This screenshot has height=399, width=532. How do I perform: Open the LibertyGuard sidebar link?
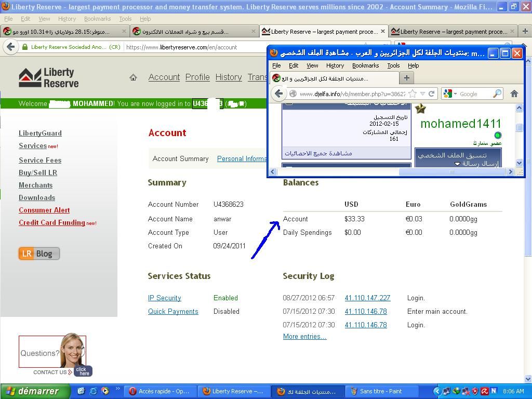pos(40,134)
